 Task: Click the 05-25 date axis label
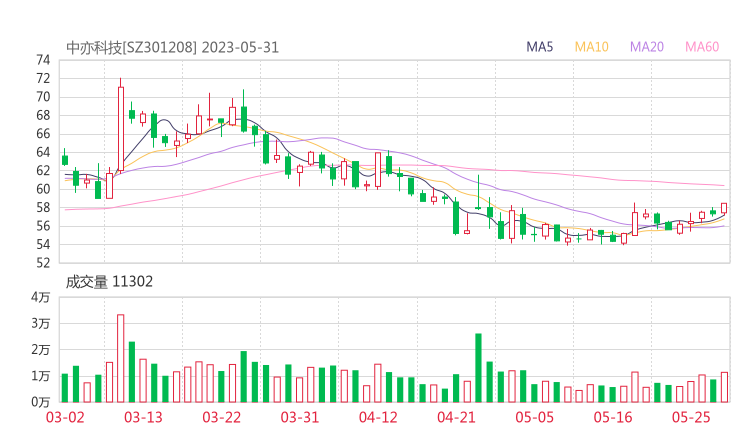691,417
